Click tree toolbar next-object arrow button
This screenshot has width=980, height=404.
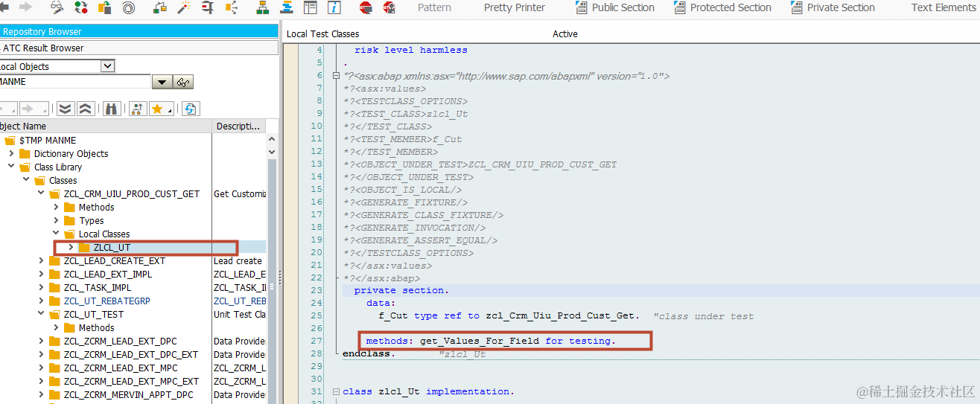point(34,109)
